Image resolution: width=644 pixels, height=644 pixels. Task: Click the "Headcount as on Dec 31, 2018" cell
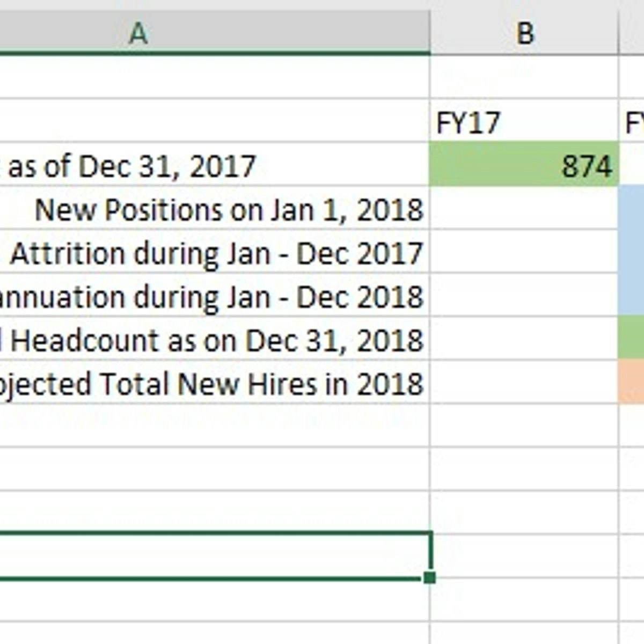215,339
